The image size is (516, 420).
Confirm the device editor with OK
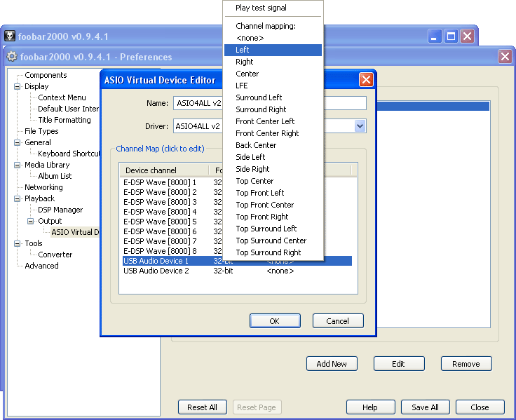pos(275,321)
